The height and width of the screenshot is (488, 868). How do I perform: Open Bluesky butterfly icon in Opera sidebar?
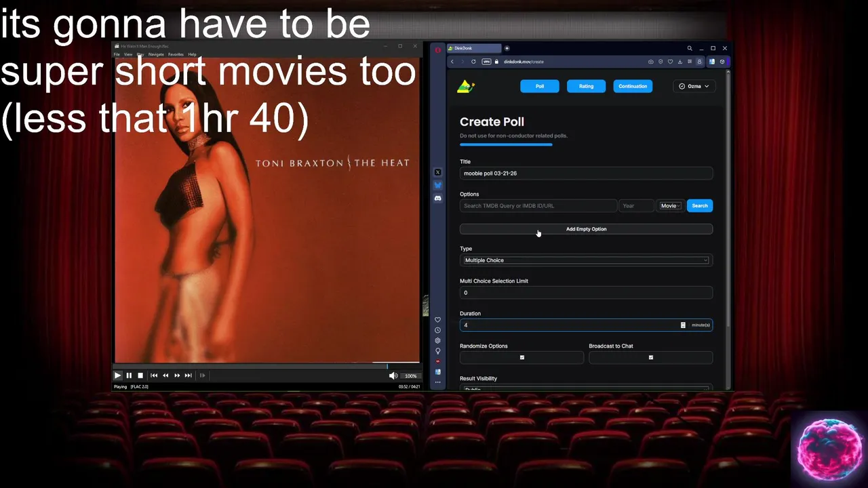pos(437,185)
